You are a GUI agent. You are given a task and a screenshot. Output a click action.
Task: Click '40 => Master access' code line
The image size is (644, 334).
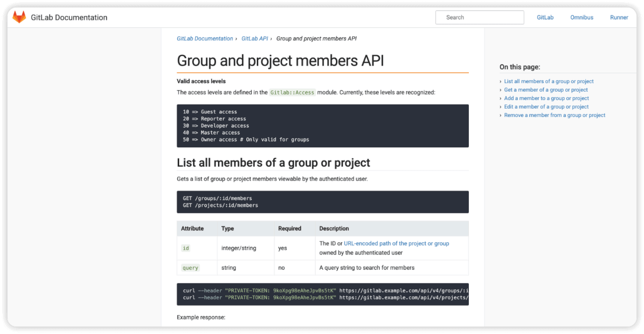pyautogui.click(x=212, y=133)
